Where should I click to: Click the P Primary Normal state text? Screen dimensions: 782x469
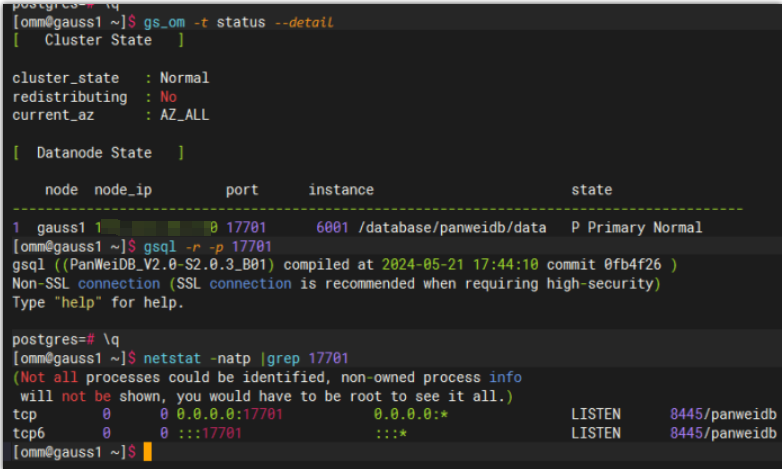(x=636, y=228)
